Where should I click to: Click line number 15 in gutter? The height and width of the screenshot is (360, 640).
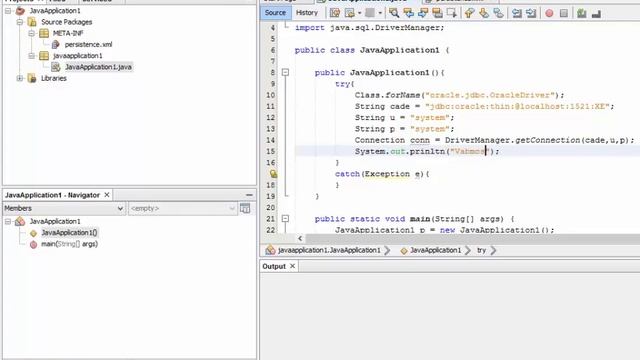point(271,151)
